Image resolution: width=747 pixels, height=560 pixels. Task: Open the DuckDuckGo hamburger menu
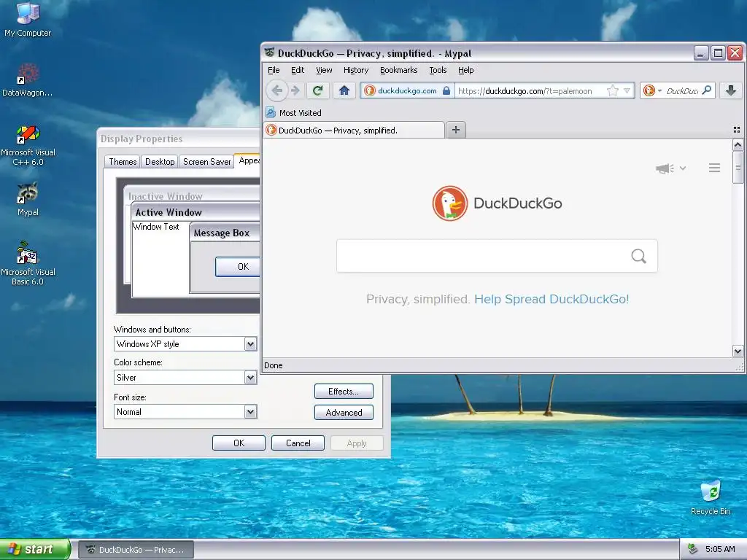(x=714, y=168)
